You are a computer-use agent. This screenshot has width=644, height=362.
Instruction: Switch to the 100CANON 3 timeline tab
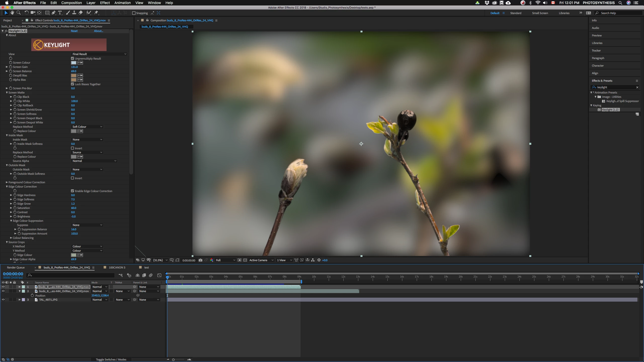[117, 267]
